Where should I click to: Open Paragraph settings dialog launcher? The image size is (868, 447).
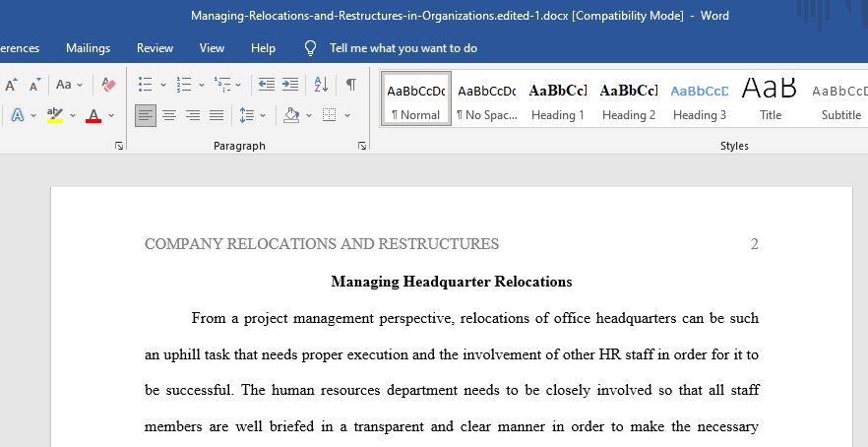(362, 146)
